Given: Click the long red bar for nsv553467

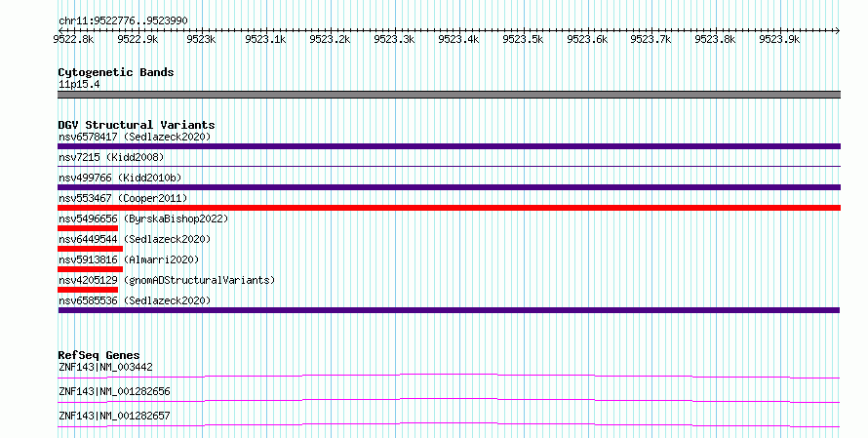Looking at the screenshot, I should [449, 208].
